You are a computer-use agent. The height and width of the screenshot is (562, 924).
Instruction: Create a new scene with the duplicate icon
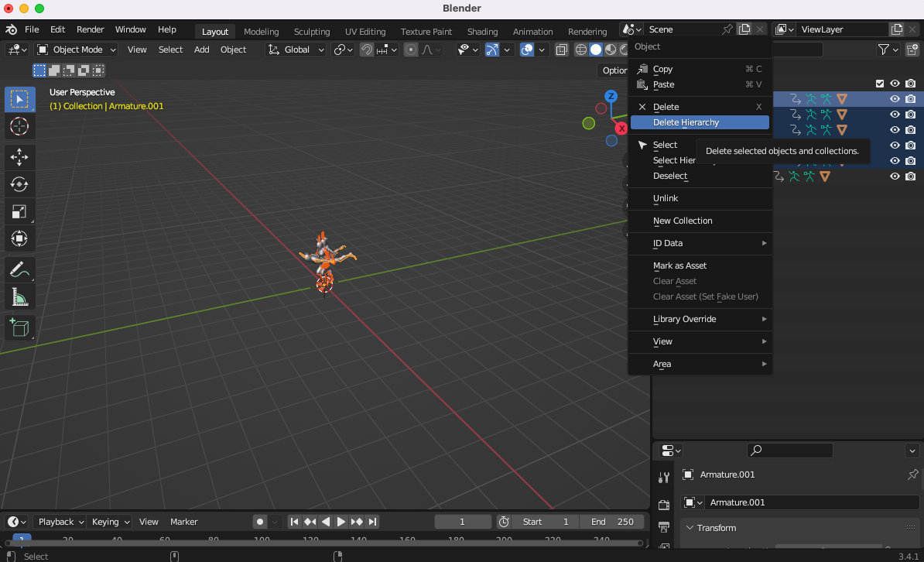pos(745,29)
